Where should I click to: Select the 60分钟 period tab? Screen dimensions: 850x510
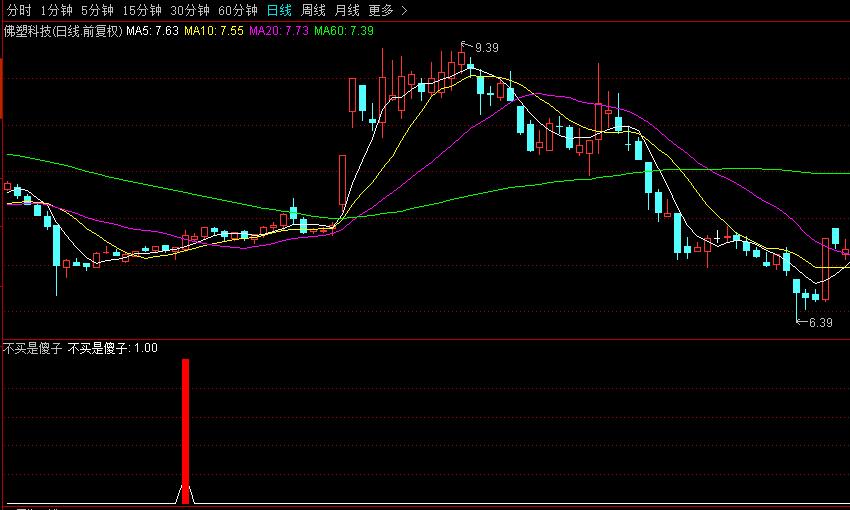[x=237, y=10]
